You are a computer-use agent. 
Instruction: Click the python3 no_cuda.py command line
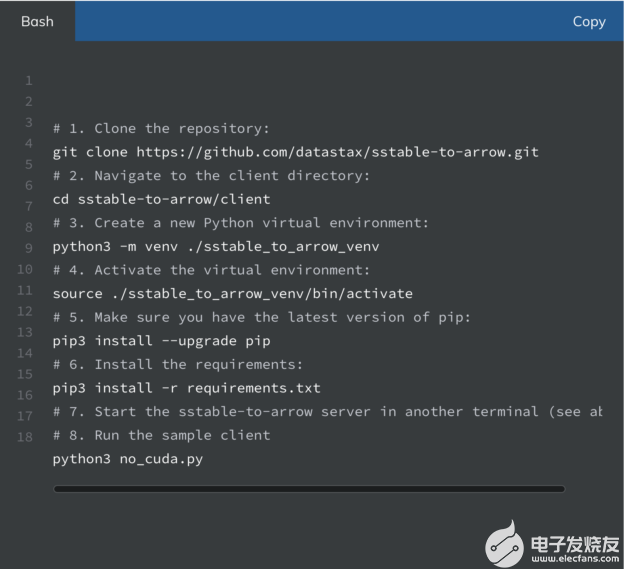pos(127,459)
